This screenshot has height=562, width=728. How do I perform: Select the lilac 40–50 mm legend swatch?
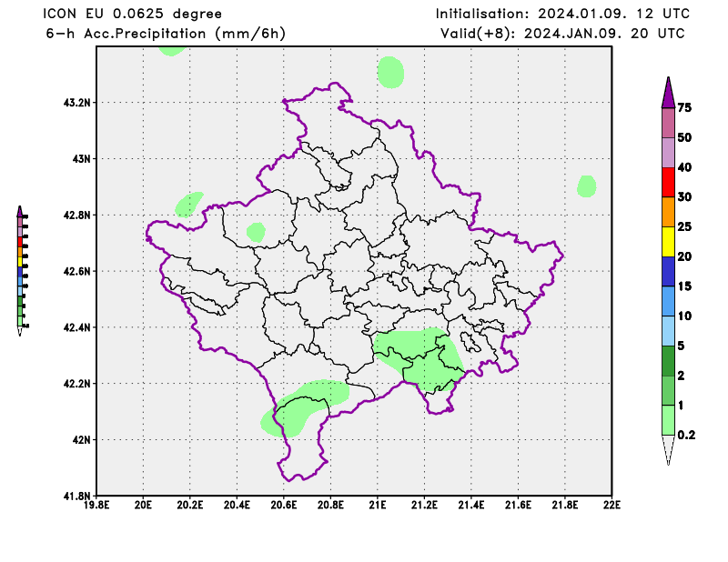668,153
